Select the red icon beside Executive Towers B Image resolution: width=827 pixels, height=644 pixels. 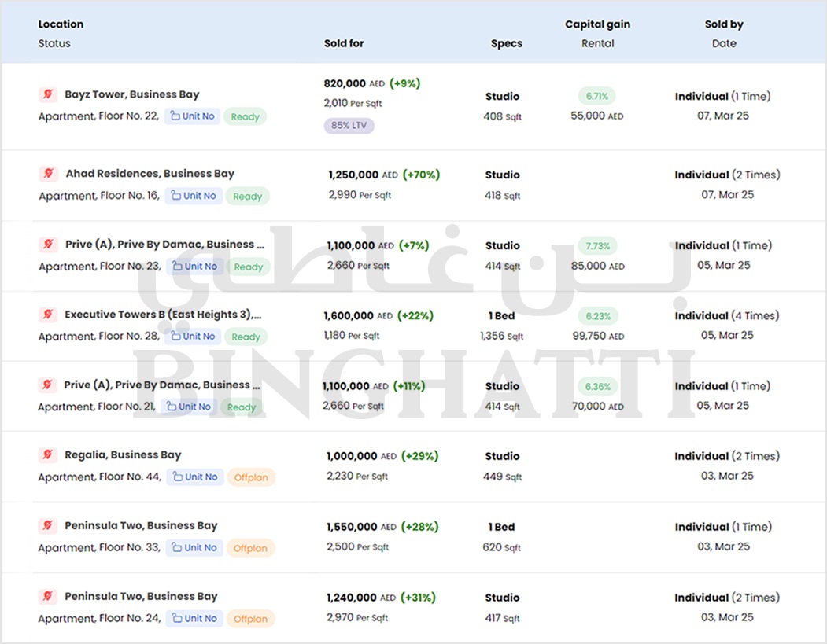pyautogui.click(x=47, y=315)
